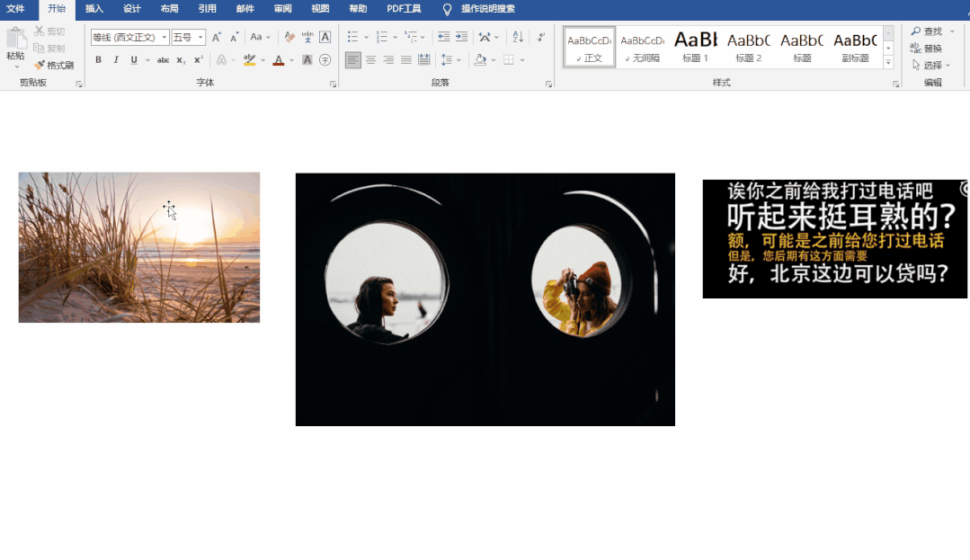Click the red font color swatch
The image size is (970, 560).
[x=278, y=60]
